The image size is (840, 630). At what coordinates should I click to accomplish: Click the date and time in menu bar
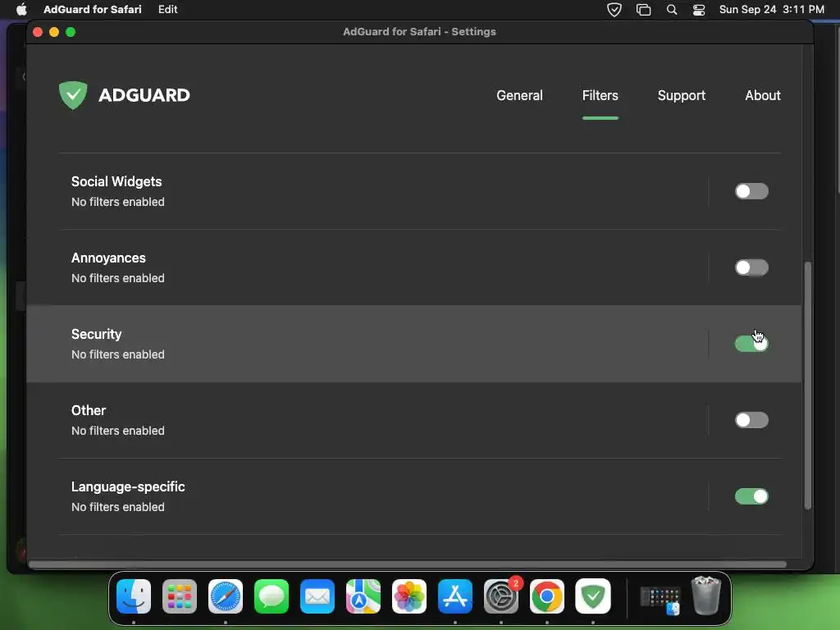[771, 10]
